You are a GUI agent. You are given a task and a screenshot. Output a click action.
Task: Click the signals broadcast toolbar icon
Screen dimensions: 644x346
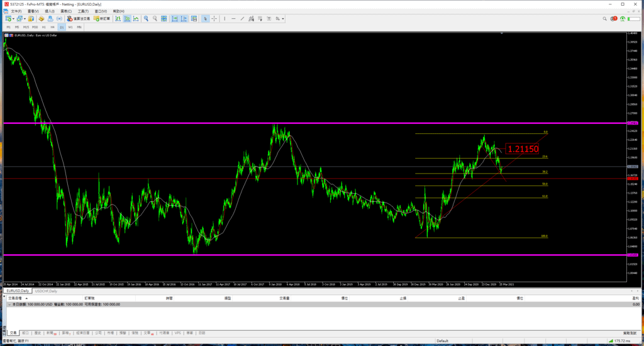[59, 18]
